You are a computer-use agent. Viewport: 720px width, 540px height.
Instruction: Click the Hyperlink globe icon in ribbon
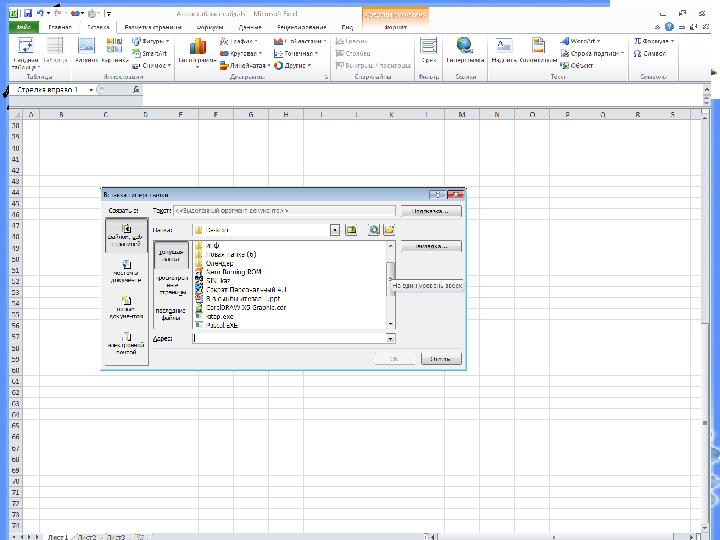click(465, 48)
